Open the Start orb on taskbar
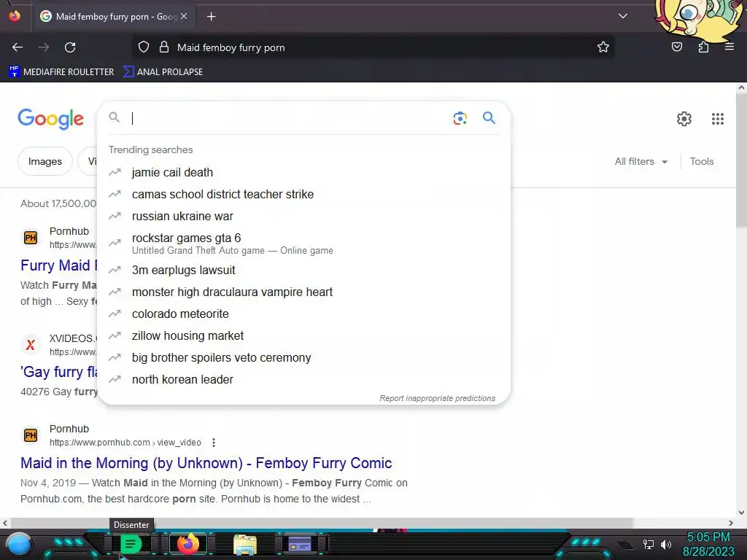Screen dimensions: 747x560 click(x=19, y=544)
